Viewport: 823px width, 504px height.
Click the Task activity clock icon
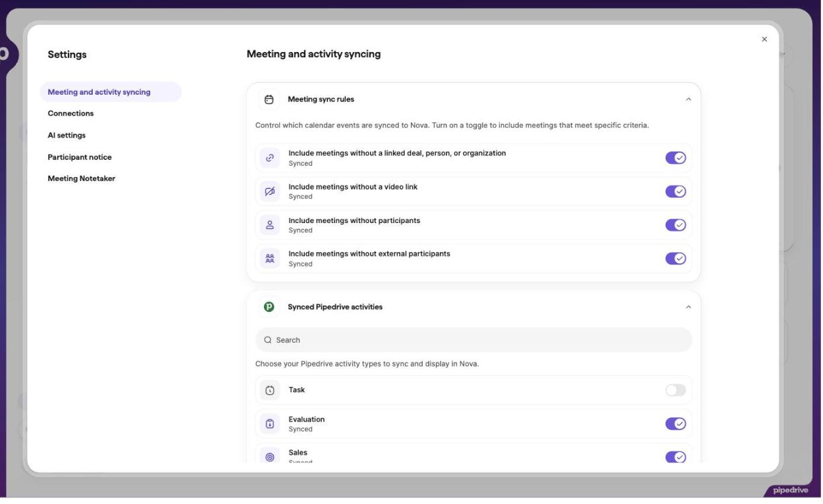(269, 390)
